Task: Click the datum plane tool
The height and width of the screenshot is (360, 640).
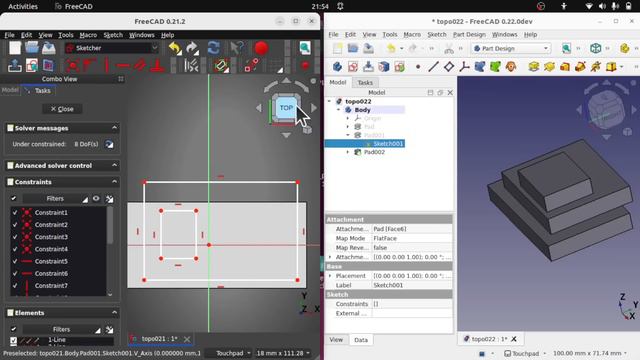Action: click(x=449, y=66)
